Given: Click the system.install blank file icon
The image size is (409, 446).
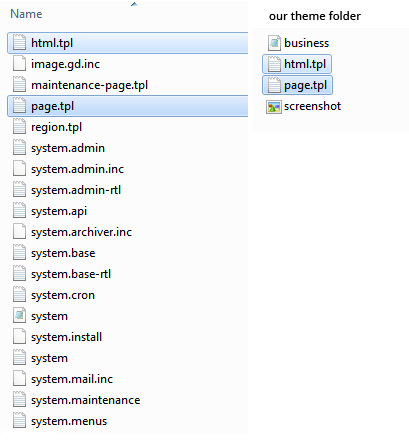Looking at the screenshot, I should [19, 337].
